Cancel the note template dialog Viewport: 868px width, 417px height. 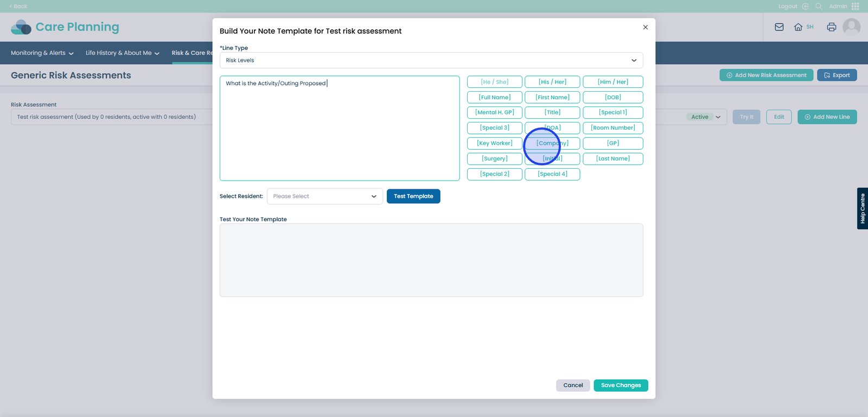click(573, 386)
